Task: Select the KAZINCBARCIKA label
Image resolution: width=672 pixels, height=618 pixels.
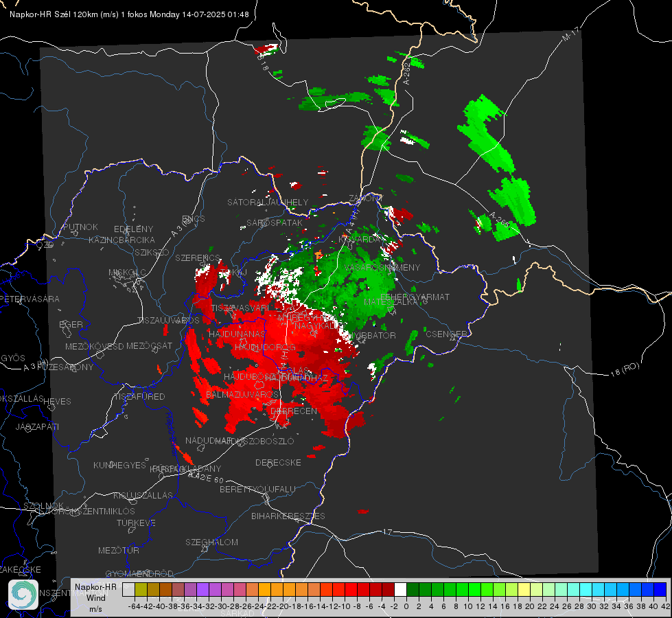Action: 121,240
